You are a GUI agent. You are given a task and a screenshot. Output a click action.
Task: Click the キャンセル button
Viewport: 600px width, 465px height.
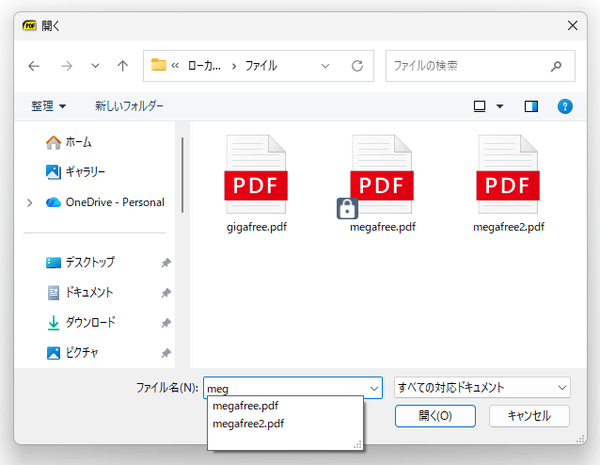pyautogui.click(x=529, y=416)
